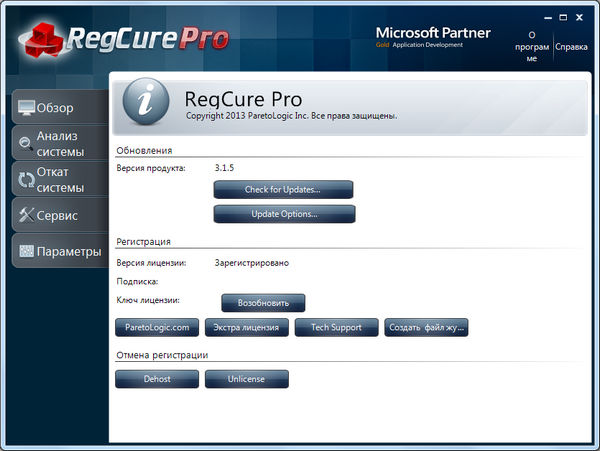Click the tools icon next to Сервис
This screenshot has height=451, width=600.
click(x=25, y=215)
